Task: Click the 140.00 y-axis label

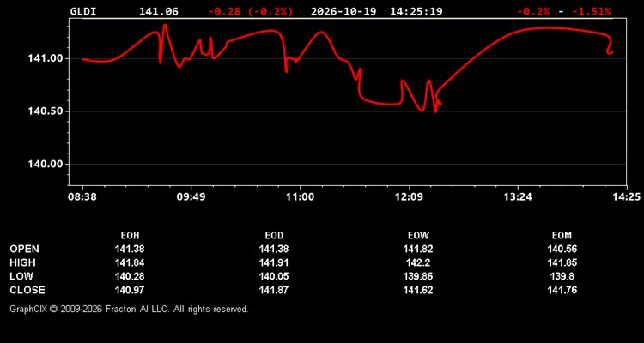Action: click(x=46, y=164)
